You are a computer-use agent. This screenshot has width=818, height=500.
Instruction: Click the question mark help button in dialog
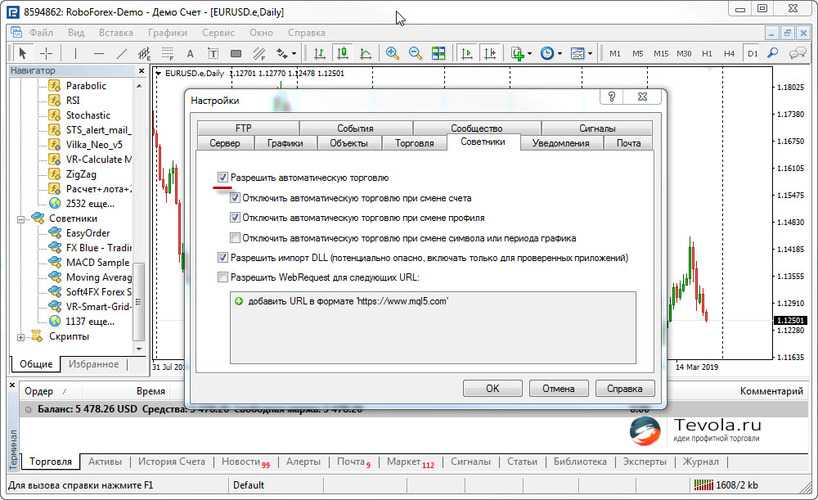[606, 99]
